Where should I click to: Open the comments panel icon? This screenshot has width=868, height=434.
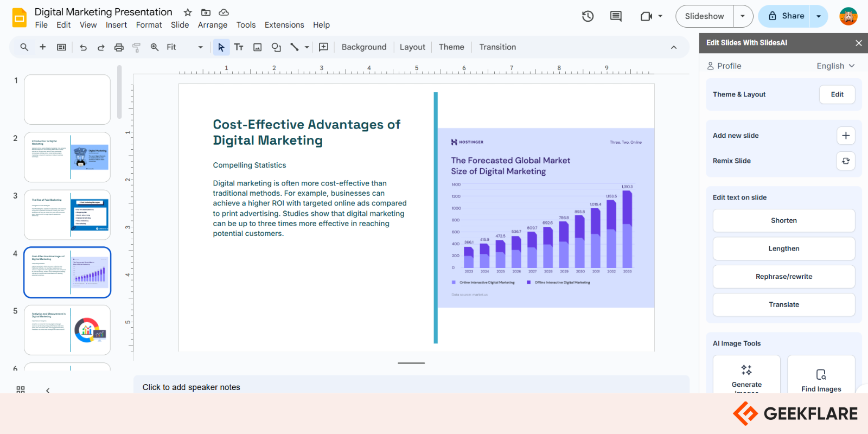[x=616, y=16]
